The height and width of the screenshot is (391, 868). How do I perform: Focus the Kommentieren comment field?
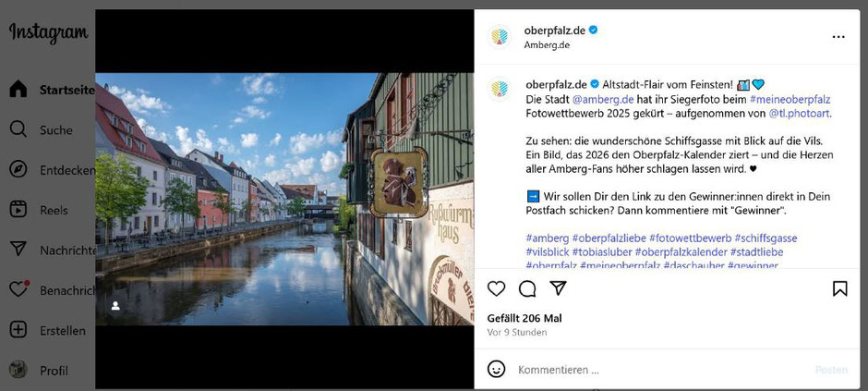tap(661, 370)
